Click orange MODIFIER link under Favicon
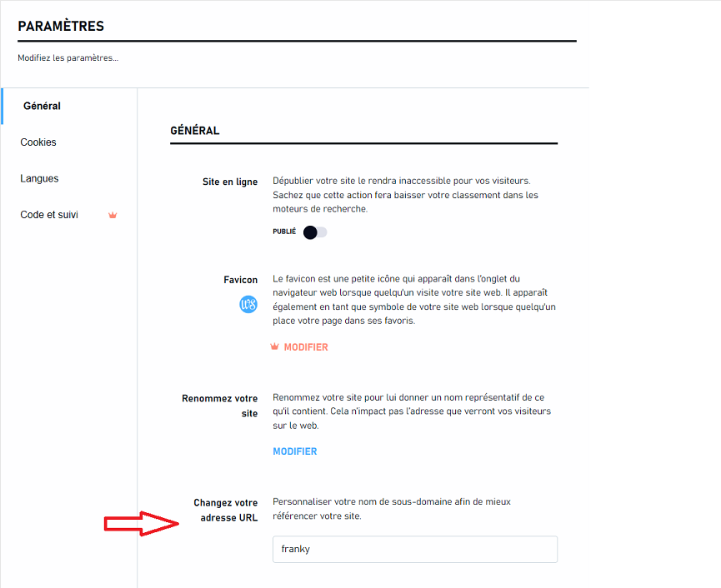The image size is (721, 588). (306, 347)
